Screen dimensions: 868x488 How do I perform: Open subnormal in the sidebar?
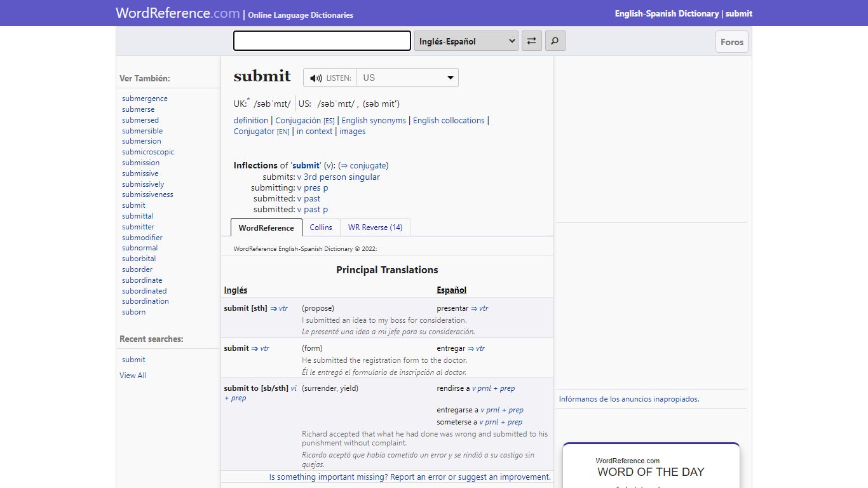coord(140,248)
